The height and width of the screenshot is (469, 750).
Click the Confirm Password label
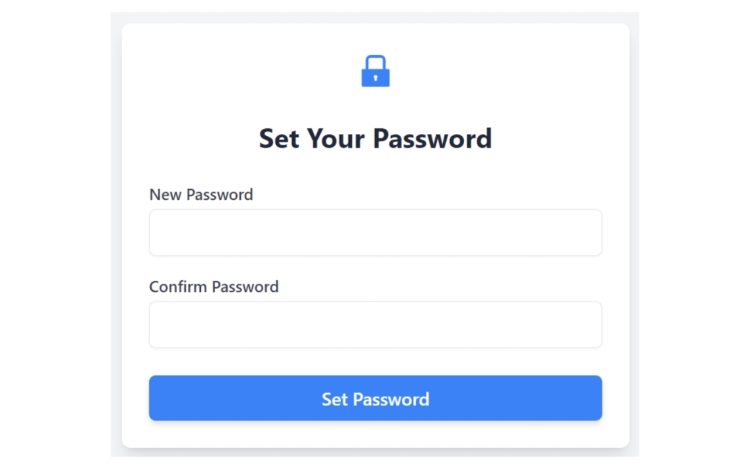[214, 286]
